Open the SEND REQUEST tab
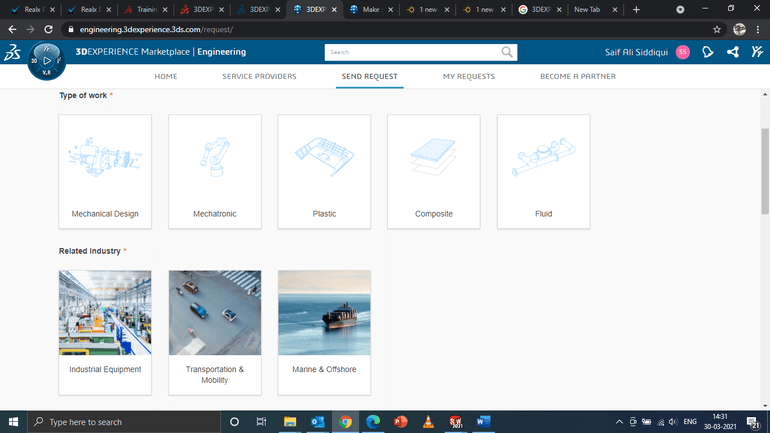Viewport: 770px width, 433px height. [x=370, y=77]
